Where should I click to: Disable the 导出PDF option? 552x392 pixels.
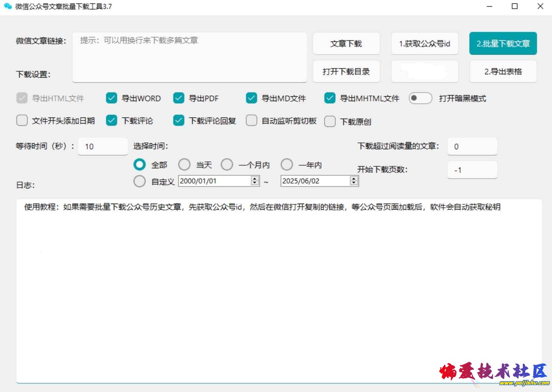[x=179, y=98]
